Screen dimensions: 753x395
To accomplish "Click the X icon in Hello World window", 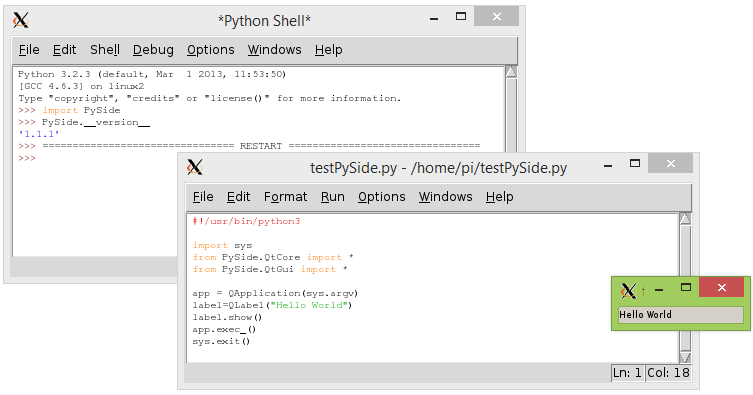I will pyautogui.click(x=629, y=290).
